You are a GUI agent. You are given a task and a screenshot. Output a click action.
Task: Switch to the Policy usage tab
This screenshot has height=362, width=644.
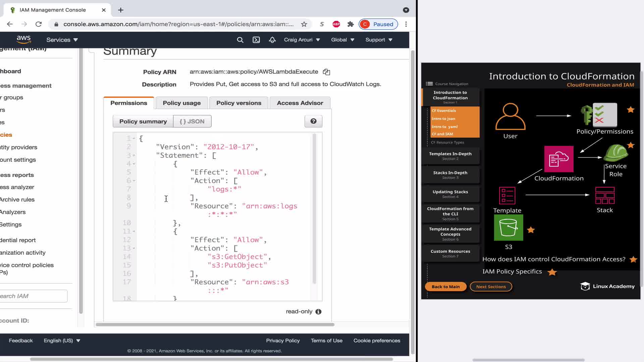pyautogui.click(x=181, y=103)
